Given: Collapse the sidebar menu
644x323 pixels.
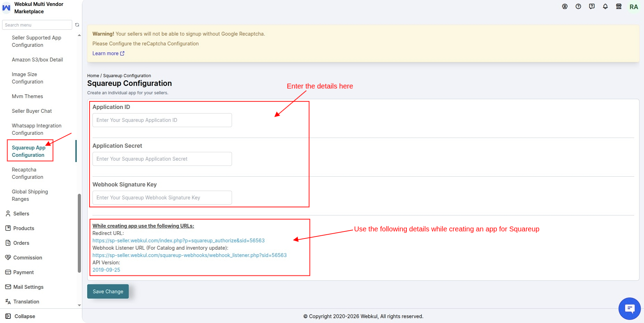Looking at the screenshot, I should [20, 316].
